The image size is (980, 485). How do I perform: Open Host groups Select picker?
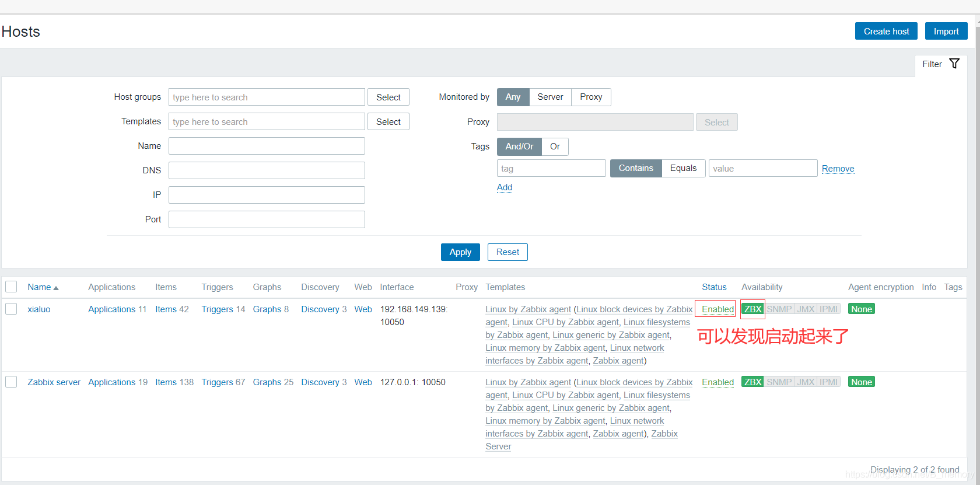[388, 97]
